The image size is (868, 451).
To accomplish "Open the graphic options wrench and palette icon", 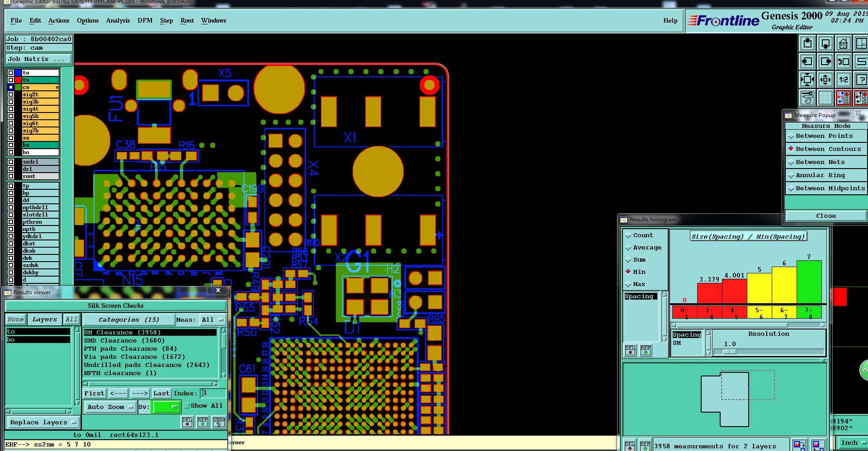I will click(807, 97).
